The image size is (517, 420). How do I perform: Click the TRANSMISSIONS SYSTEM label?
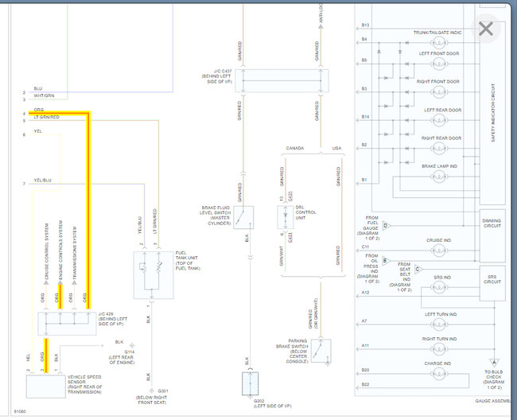click(x=74, y=253)
